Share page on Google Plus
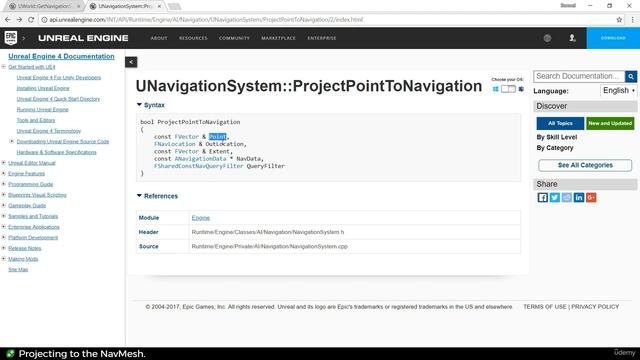 (x=591, y=198)
